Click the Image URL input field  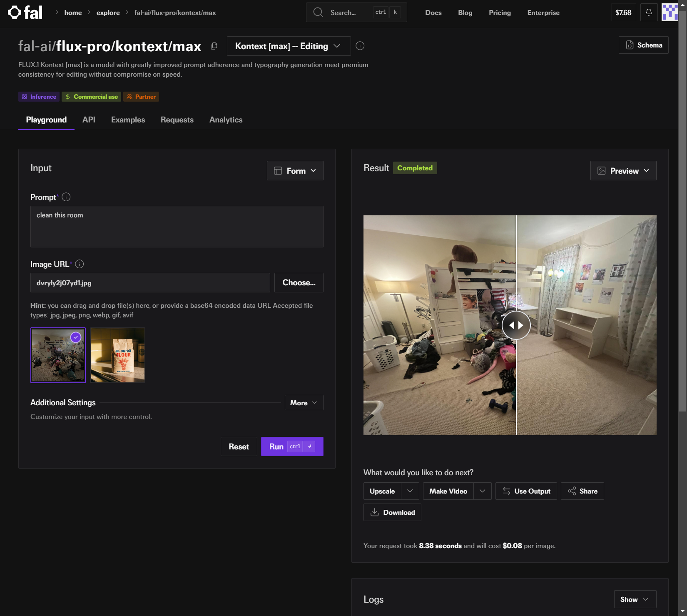click(150, 283)
